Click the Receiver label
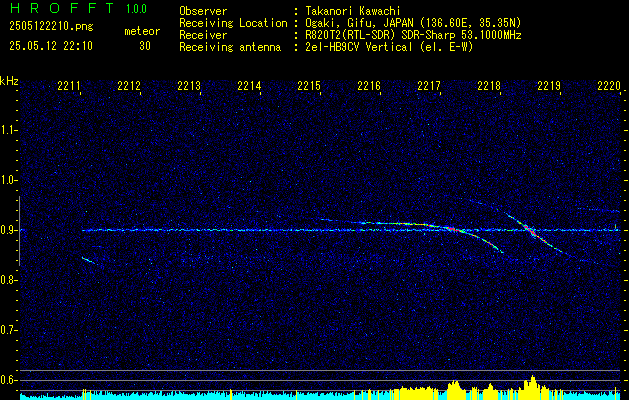The height and width of the screenshot is (400, 629). 203,35
